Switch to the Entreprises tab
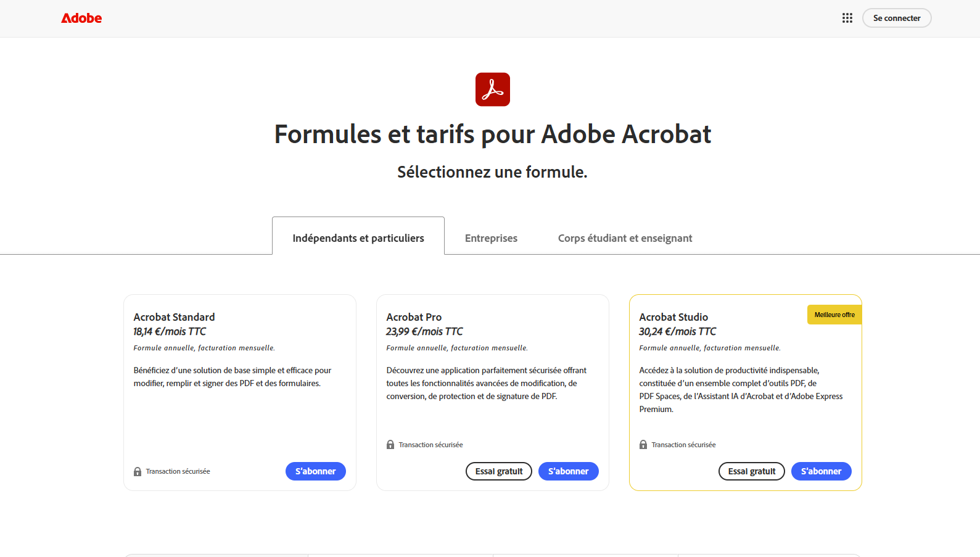The height and width of the screenshot is (557, 980). coord(491,238)
